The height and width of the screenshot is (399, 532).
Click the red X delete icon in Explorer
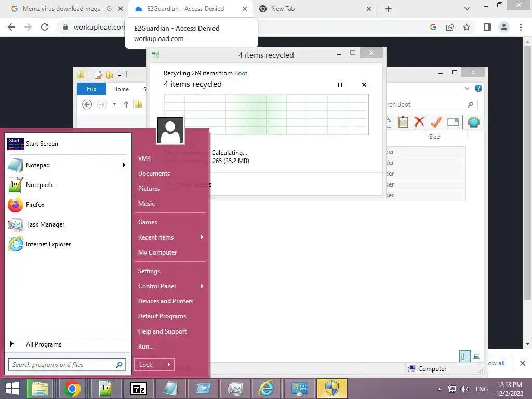(x=419, y=122)
